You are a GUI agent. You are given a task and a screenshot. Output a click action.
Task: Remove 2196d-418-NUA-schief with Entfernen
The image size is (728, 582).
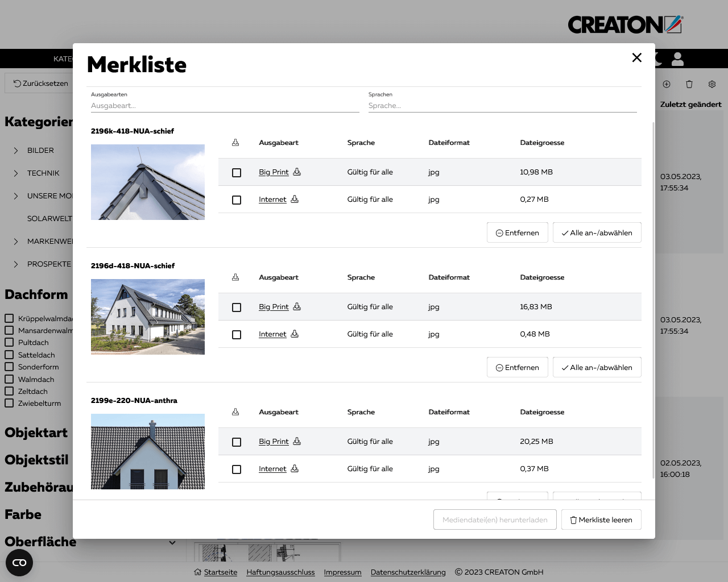(518, 367)
